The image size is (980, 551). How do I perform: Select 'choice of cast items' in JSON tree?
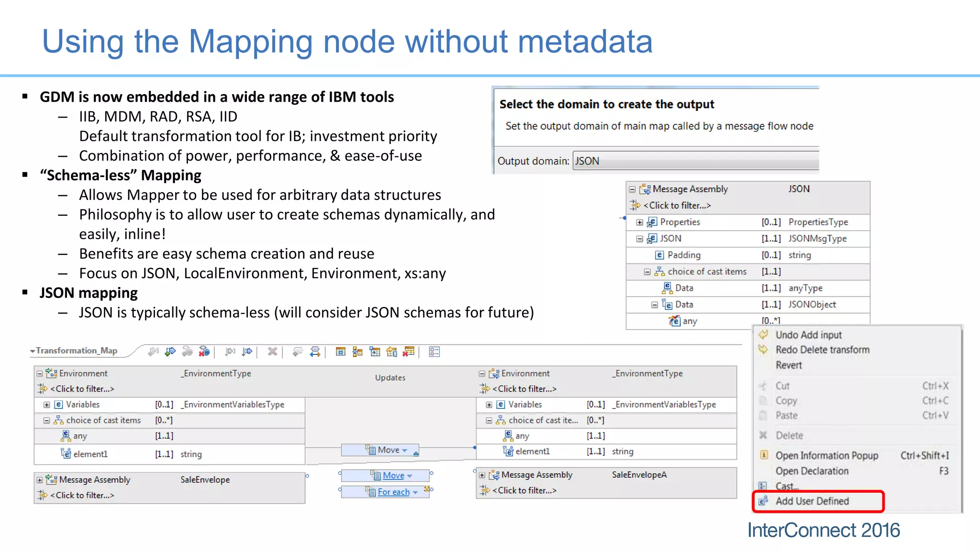point(747,271)
